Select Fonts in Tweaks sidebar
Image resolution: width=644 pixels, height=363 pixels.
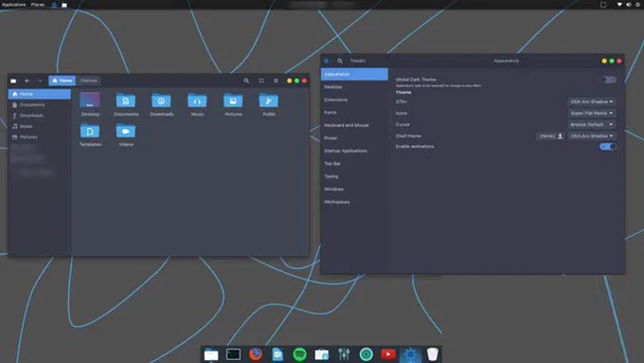[x=354, y=112]
